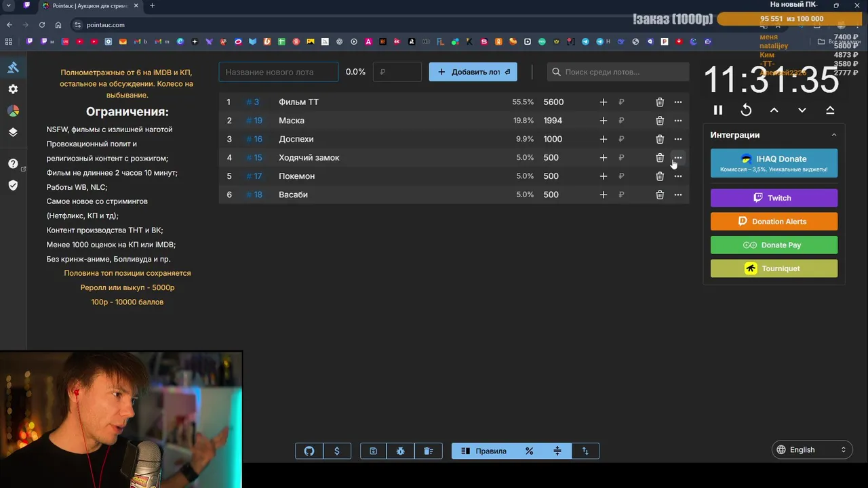Add amount to Васаби with plus
The width and height of the screenshot is (868, 488).
click(604, 195)
